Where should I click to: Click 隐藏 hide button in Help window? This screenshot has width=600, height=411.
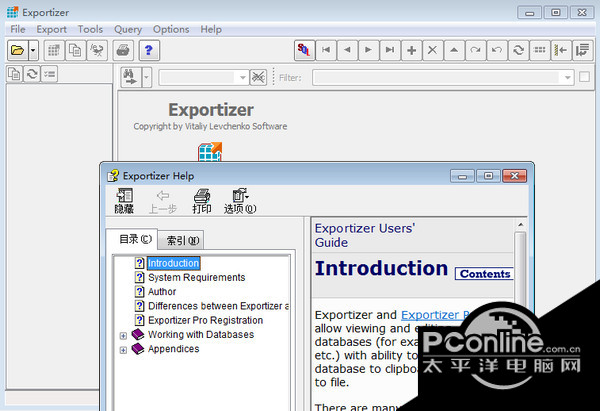click(x=124, y=201)
